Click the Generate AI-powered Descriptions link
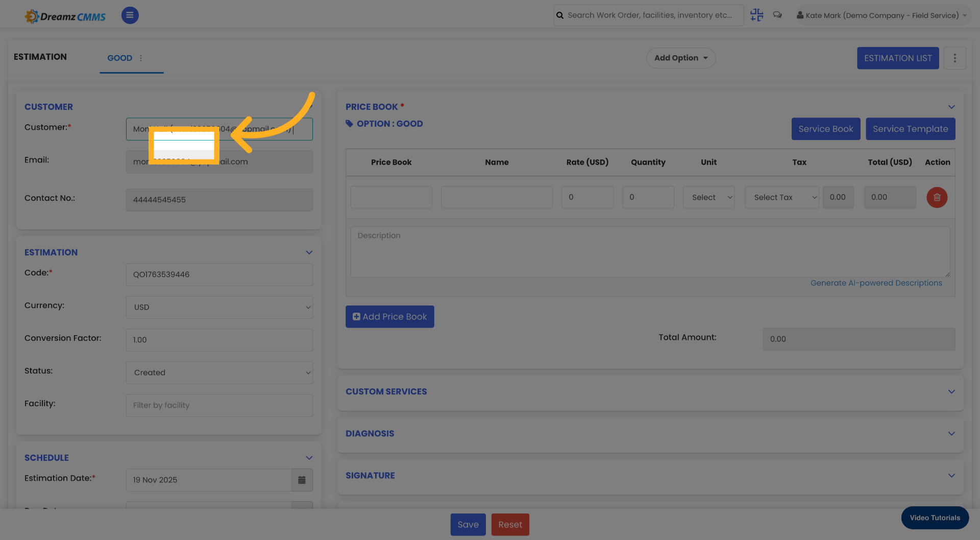This screenshot has height=540, width=980. tap(877, 283)
